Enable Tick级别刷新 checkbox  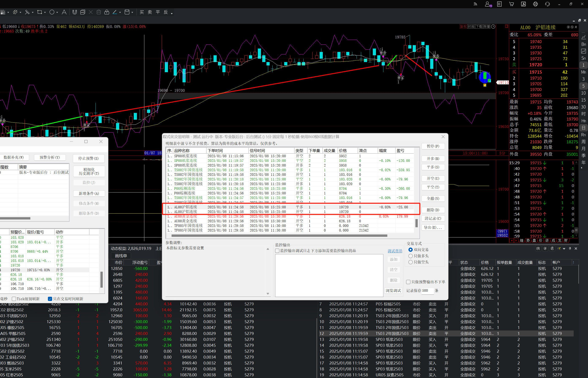(x=14, y=299)
